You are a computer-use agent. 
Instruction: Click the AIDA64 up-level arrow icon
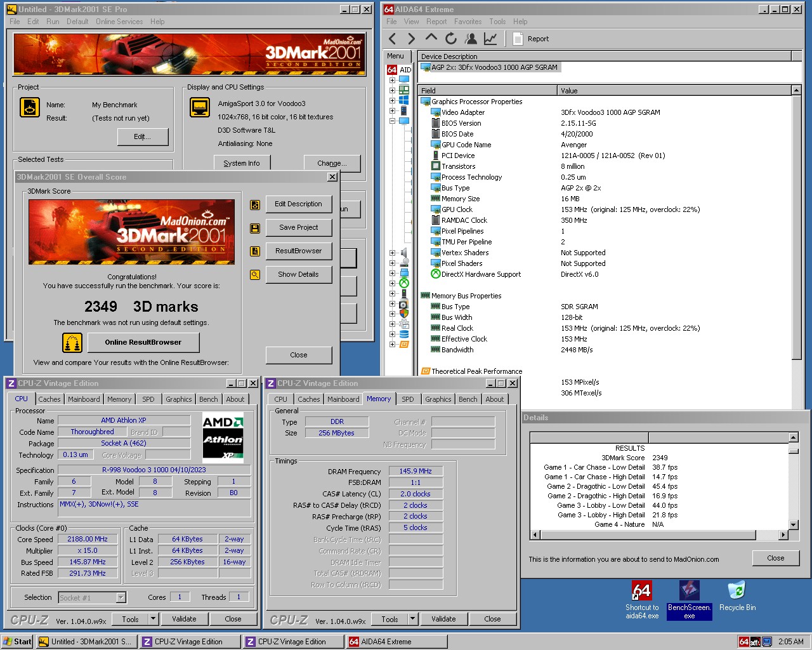[x=431, y=38]
